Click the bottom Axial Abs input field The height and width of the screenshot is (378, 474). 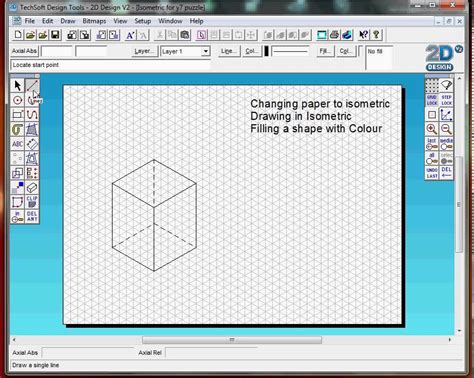pyautogui.click(x=87, y=353)
